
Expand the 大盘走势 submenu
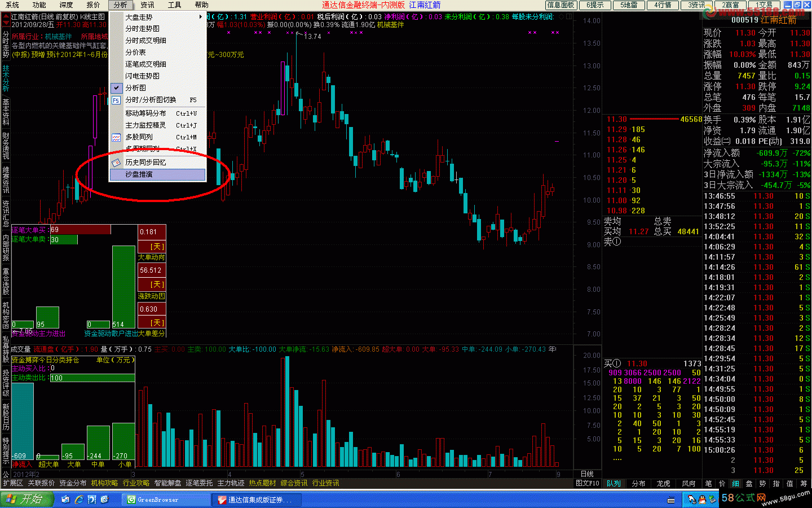[x=158, y=17]
